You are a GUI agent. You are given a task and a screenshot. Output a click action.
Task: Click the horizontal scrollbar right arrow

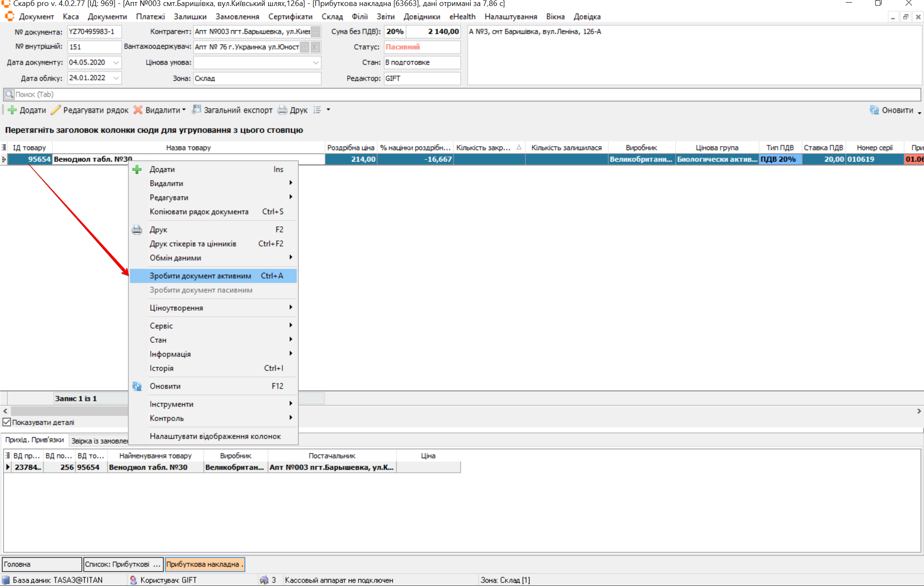[x=919, y=411]
